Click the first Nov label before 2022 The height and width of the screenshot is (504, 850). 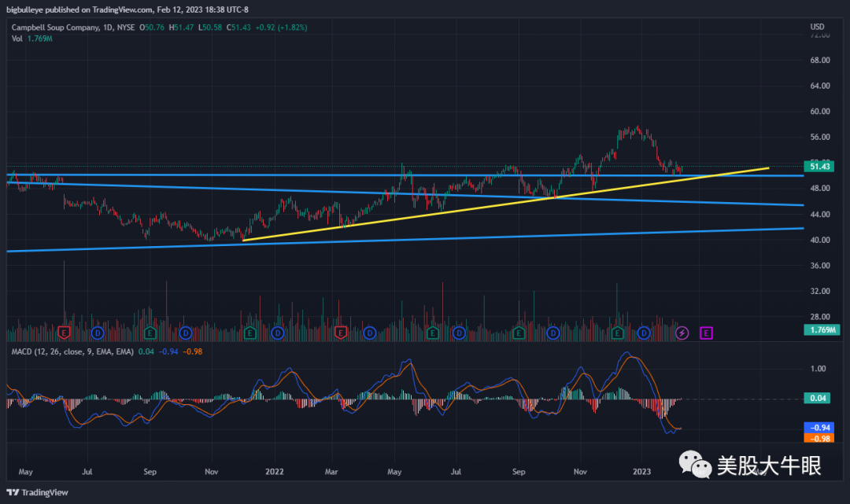212,472
